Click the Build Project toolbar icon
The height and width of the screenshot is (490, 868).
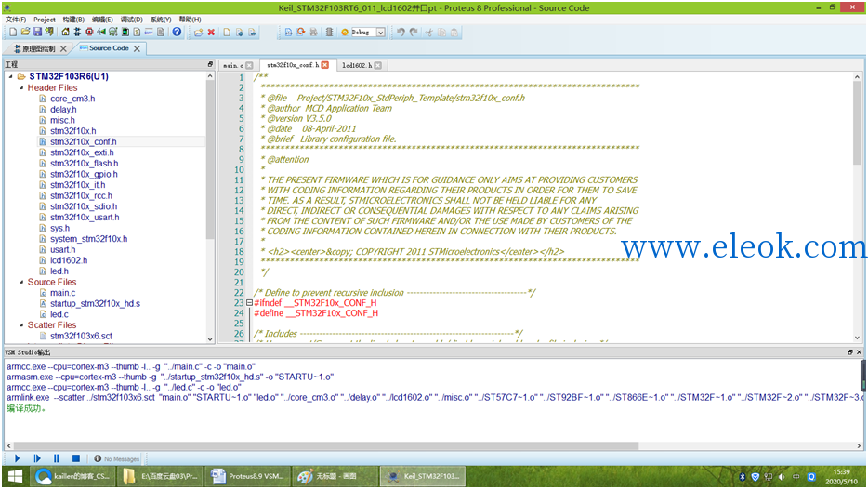pos(288,33)
